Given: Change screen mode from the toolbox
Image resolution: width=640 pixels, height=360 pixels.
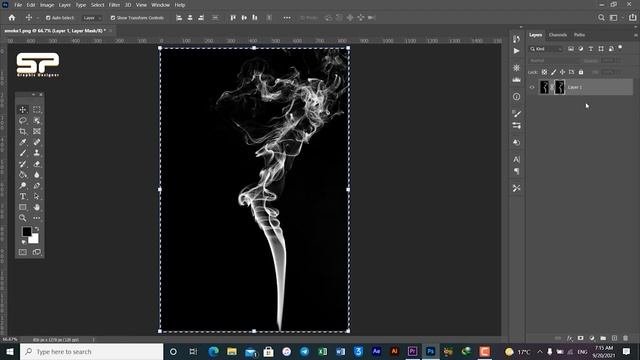Looking at the screenshot, I should tap(37, 252).
